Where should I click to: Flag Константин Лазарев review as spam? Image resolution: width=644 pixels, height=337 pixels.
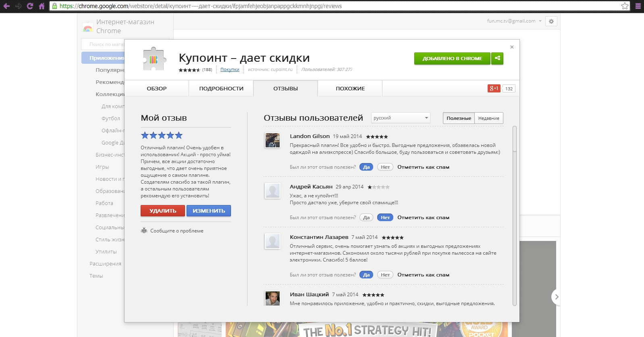coord(423,275)
